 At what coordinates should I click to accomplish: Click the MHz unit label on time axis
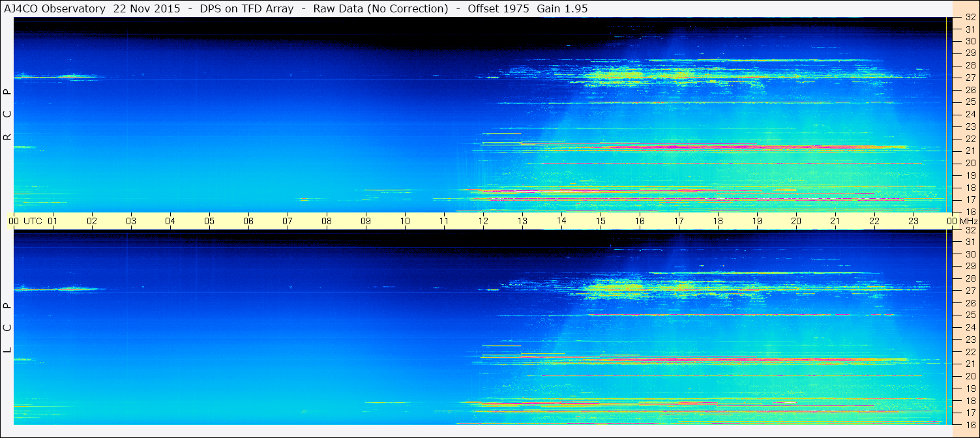pyautogui.click(x=968, y=221)
